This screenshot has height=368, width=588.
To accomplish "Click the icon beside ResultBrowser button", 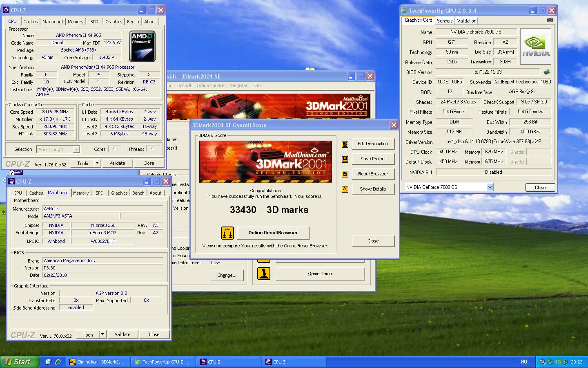I will (x=345, y=174).
